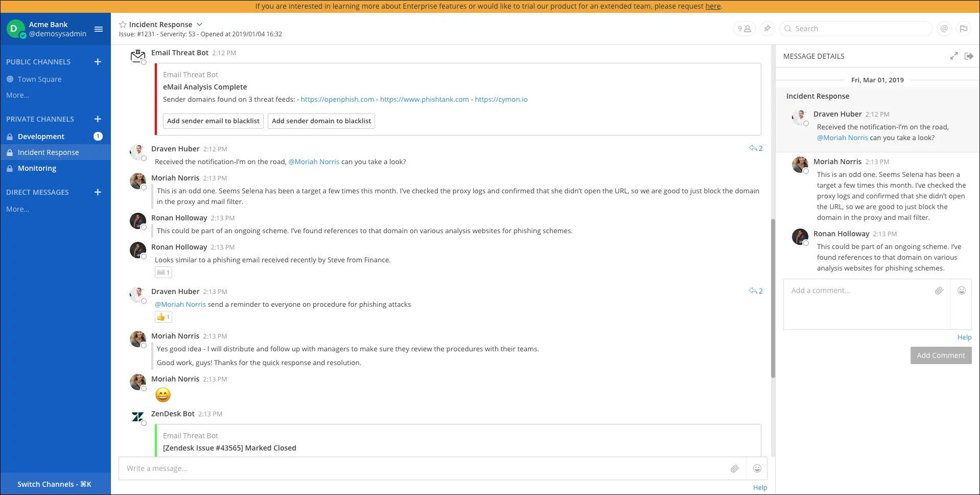Open Moriah Norris's avatar in the sidebar thread
The image size is (980, 495).
coord(800,165)
